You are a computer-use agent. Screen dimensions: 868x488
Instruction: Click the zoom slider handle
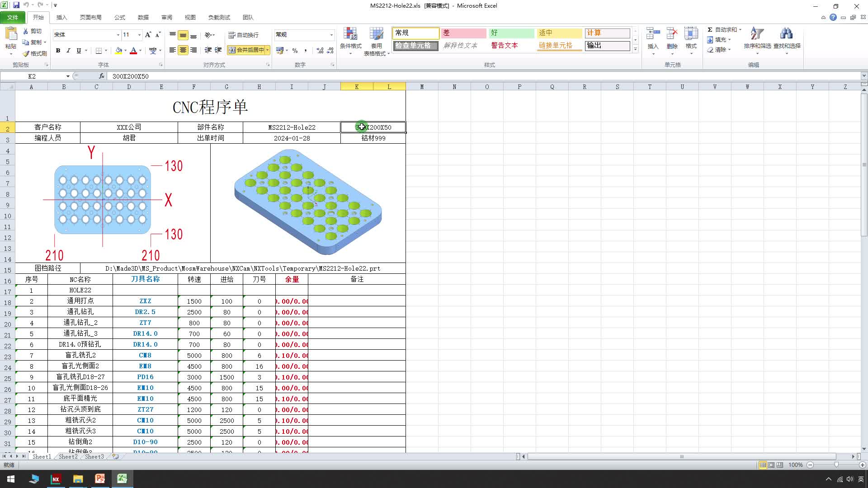pos(836,465)
